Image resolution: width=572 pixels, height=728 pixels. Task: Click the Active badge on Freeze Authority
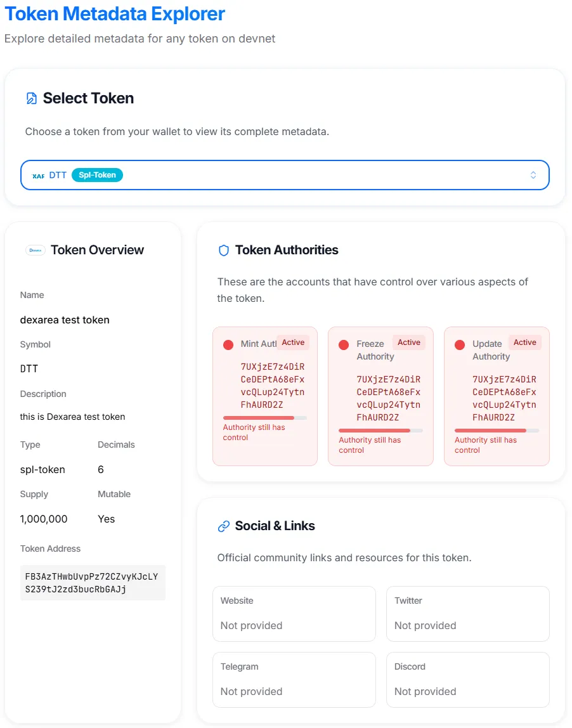[409, 342]
